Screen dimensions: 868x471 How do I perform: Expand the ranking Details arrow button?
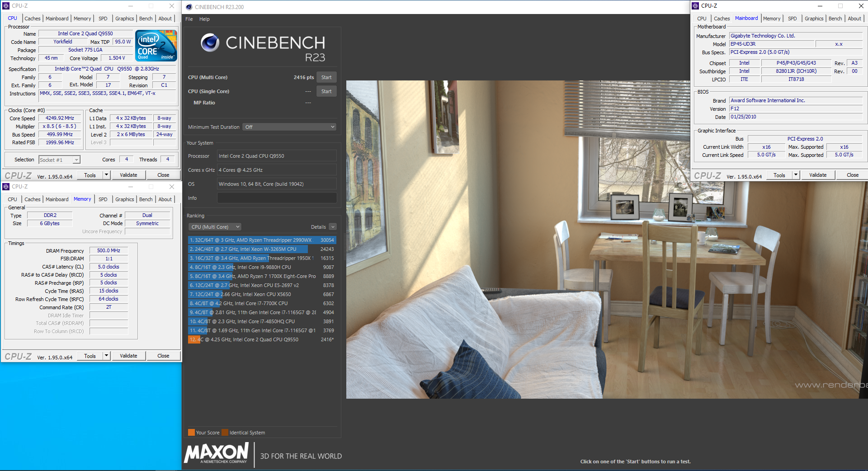tap(333, 227)
